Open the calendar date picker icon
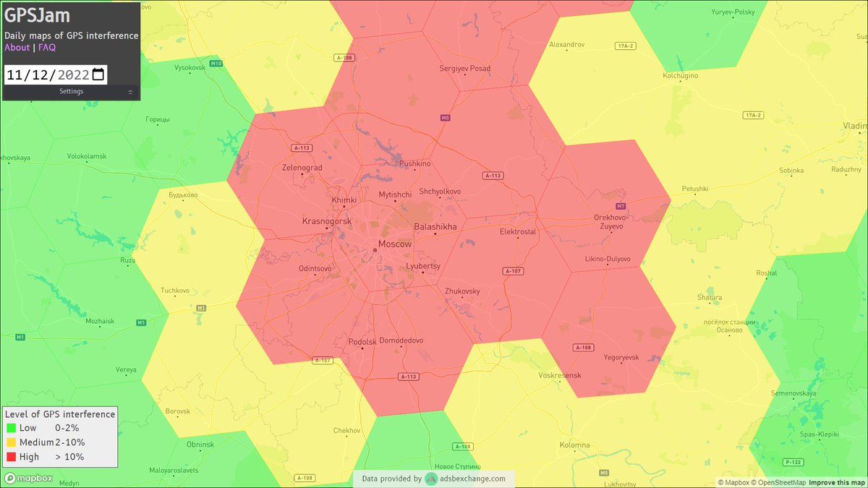The image size is (868, 488). (x=99, y=74)
